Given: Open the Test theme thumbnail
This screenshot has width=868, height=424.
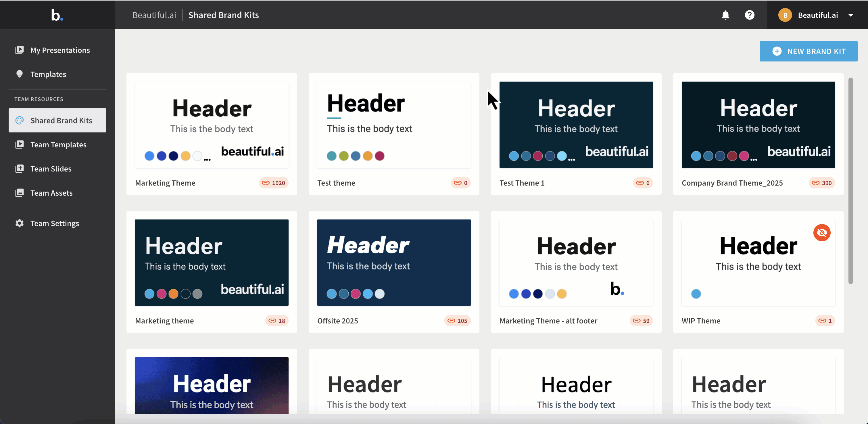Looking at the screenshot, I should 394,125.
